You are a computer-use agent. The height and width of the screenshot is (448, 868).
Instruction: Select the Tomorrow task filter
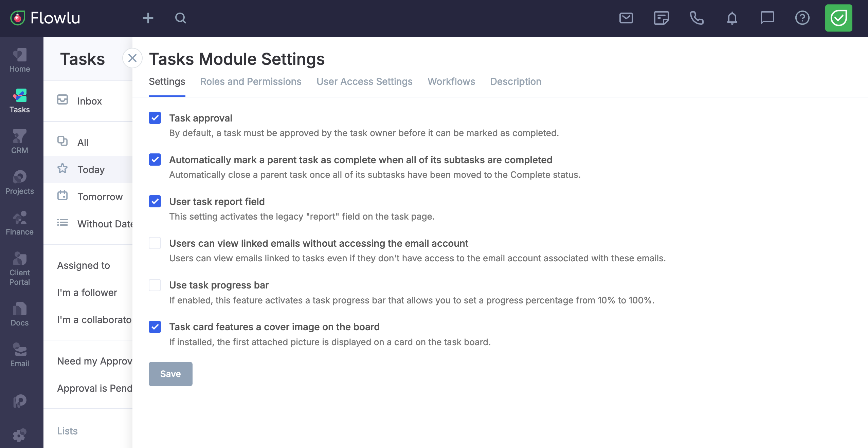click(x=88, y=197)
